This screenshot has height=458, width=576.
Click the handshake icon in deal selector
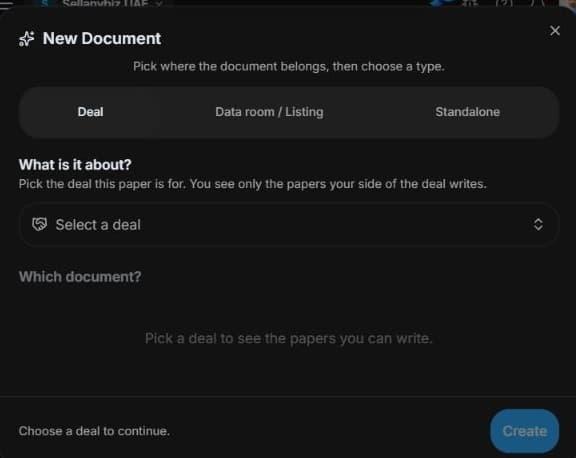40,224
